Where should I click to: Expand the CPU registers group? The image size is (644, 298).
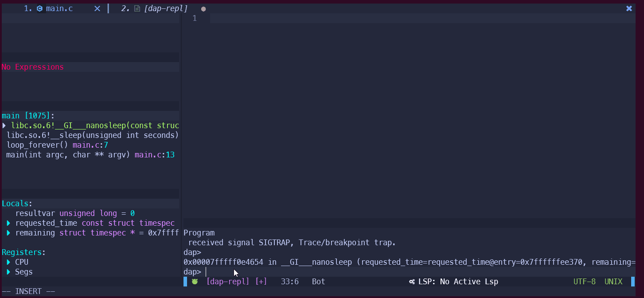coord(9,262)
